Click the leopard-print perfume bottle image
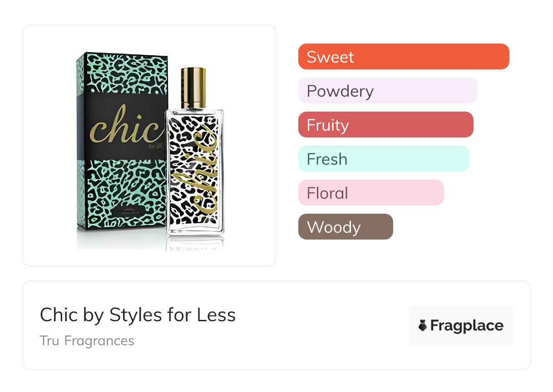 coord(195,172)
